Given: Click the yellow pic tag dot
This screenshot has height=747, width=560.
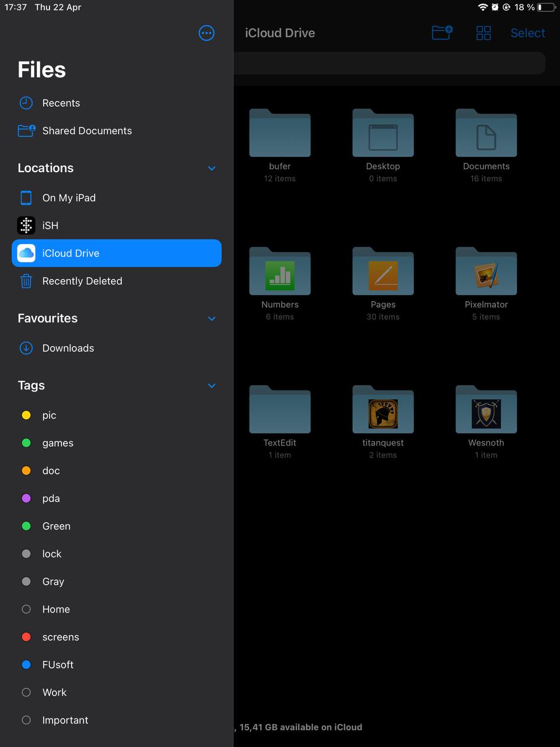Looking at the screenshot, I should pos(26,416).
